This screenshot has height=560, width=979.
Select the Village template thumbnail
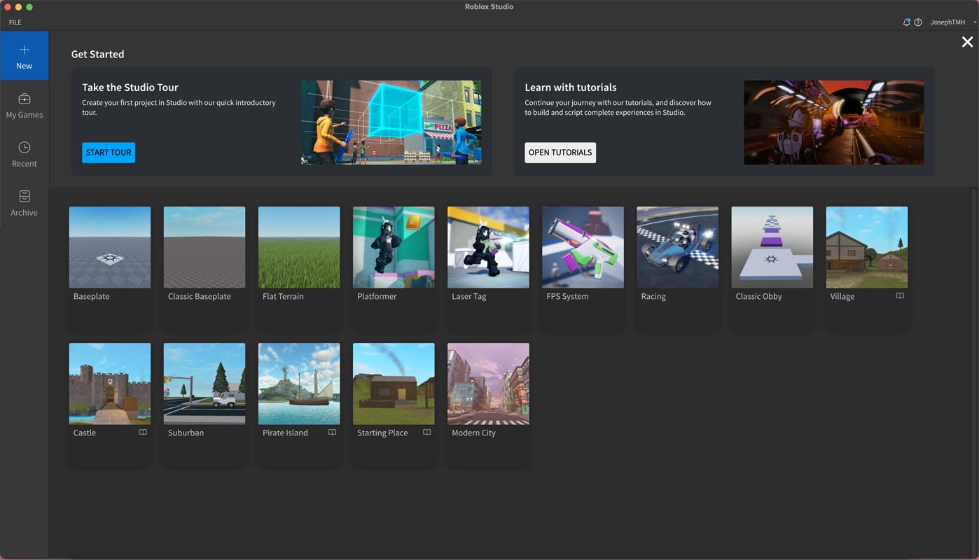[x=867, y=247]
